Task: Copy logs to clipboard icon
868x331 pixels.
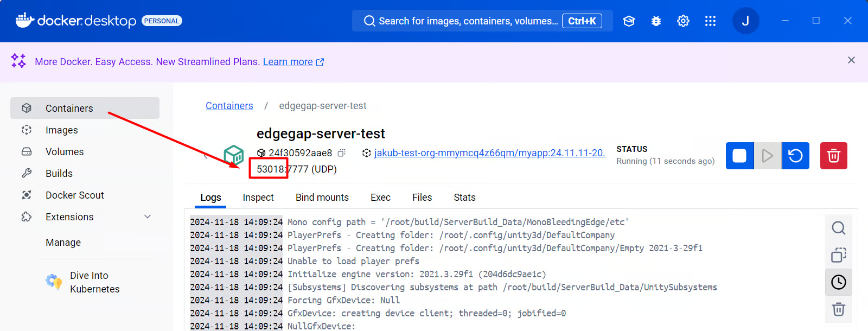Action: click(x=839, y=255)
